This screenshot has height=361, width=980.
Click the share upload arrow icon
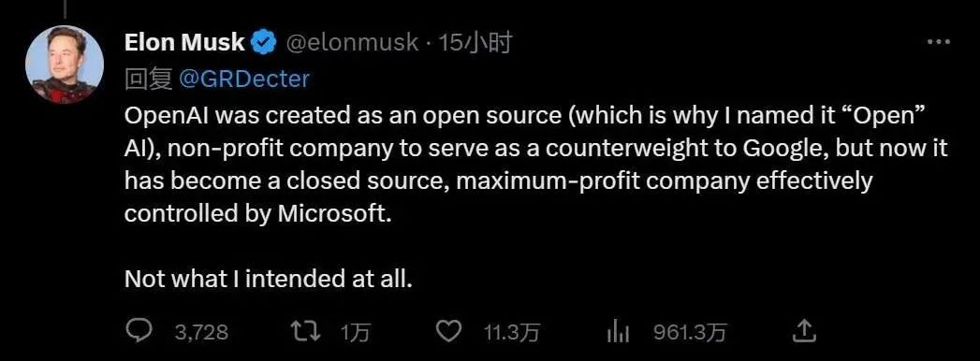coord(805,331)
